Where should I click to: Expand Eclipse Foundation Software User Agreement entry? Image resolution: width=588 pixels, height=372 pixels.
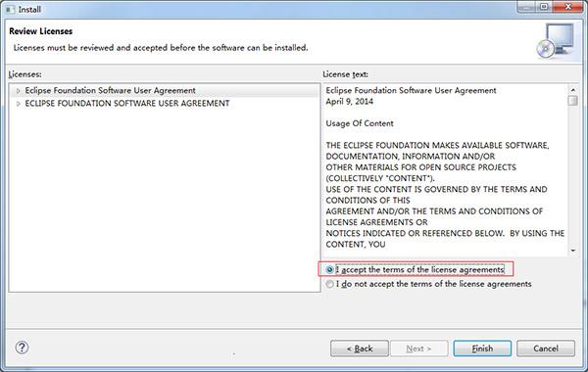(x=18, y=91)
